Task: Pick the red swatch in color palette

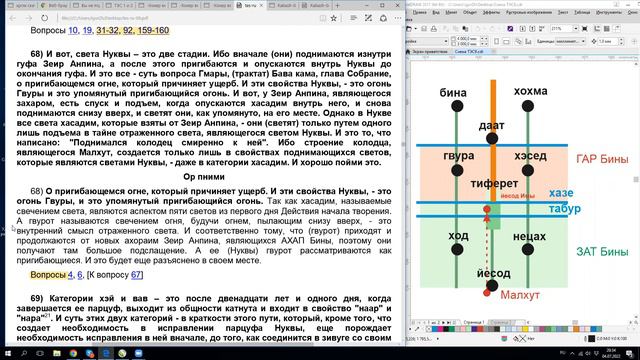Action: click(x=480, y=329)
